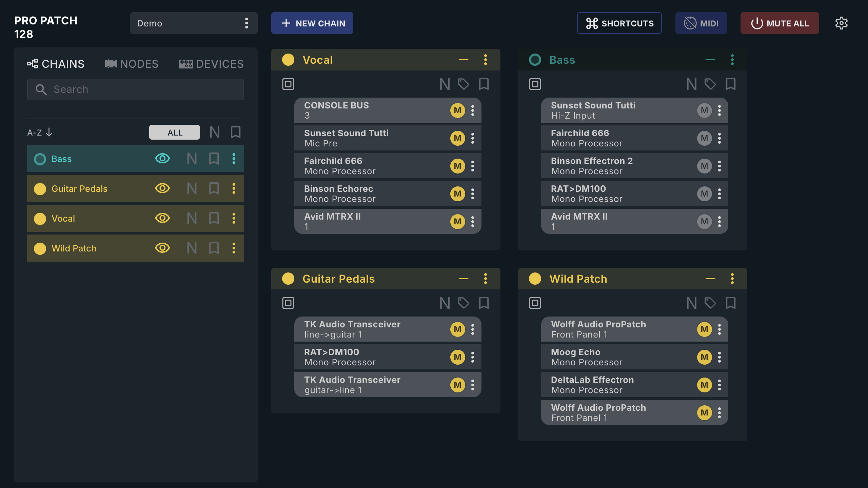The image size is (868, 488).
Task: Click the MUTE ALL button
Action: click(780, 23)
